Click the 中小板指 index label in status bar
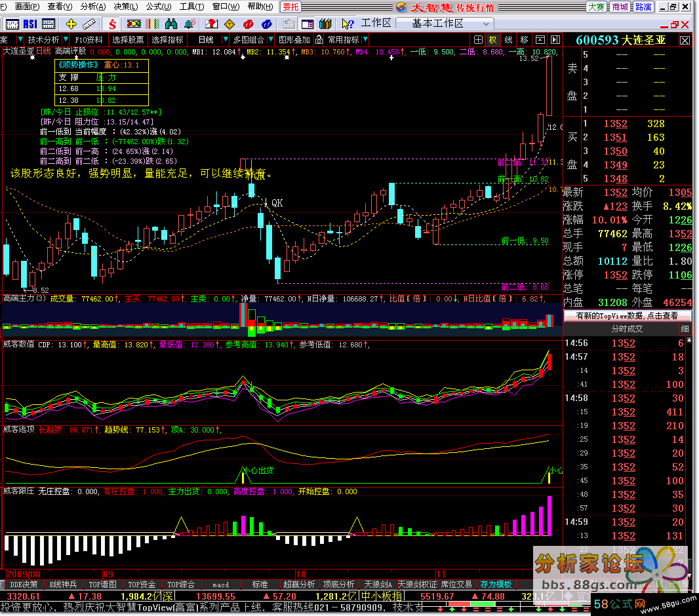The height and width of the screenshot is (616, 699). point(381,596)
